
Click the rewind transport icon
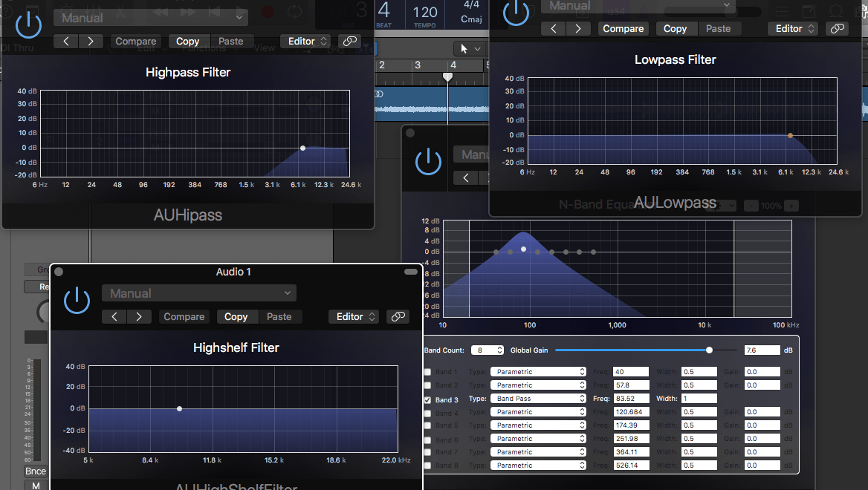[x=160, y=12]
